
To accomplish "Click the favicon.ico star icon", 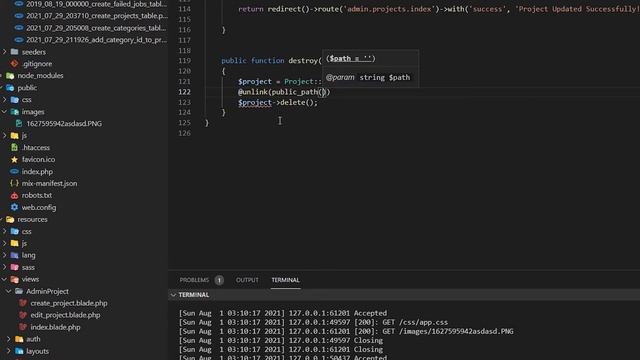I will click(x=15, y=160).
